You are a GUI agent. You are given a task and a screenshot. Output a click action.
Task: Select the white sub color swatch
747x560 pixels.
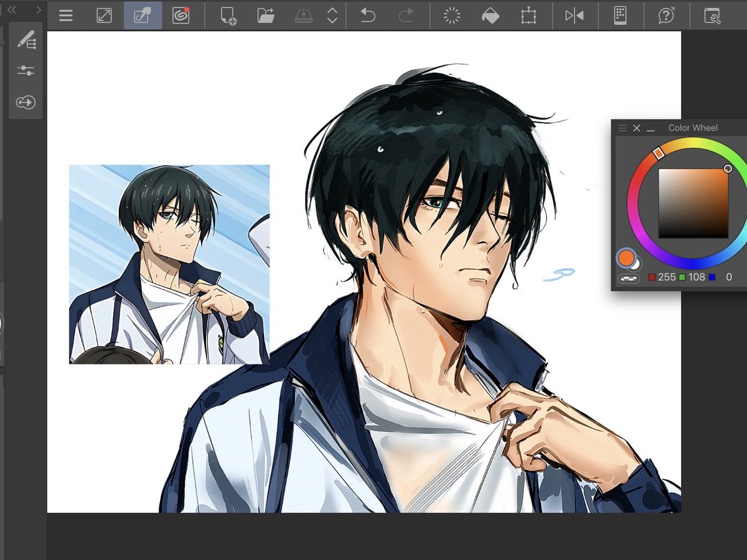tap(636, 264)
